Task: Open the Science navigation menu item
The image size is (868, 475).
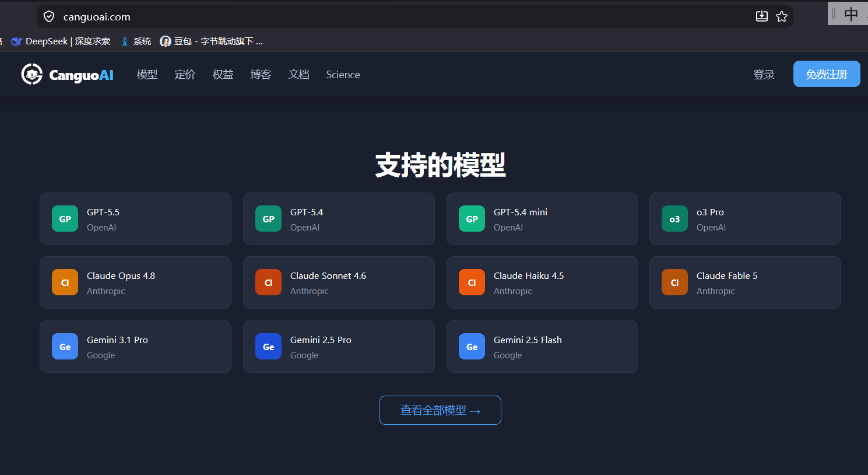Action: pos(343,75)
